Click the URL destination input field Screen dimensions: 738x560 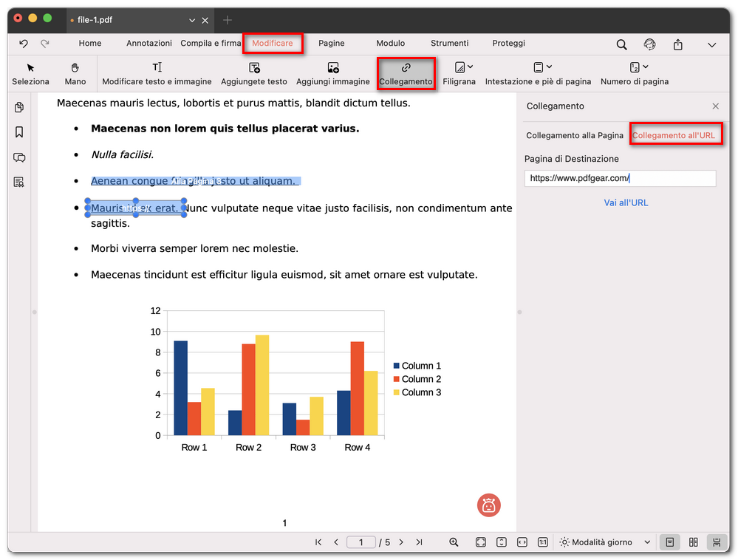pyautogui.click(x=619, y=178)
